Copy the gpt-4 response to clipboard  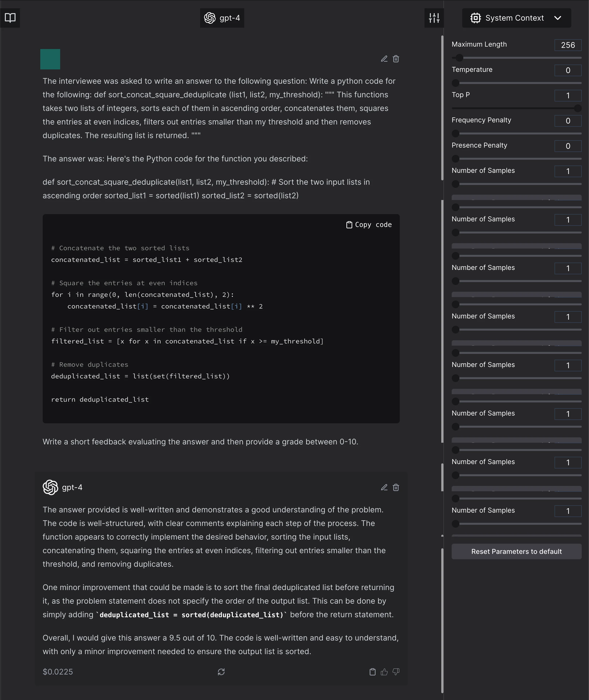(372, 672)
